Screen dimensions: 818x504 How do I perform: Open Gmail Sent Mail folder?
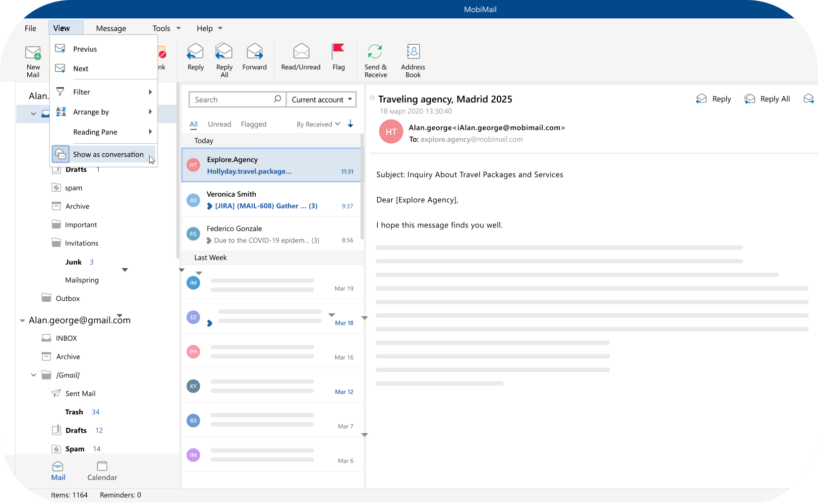tap(73, 393)
